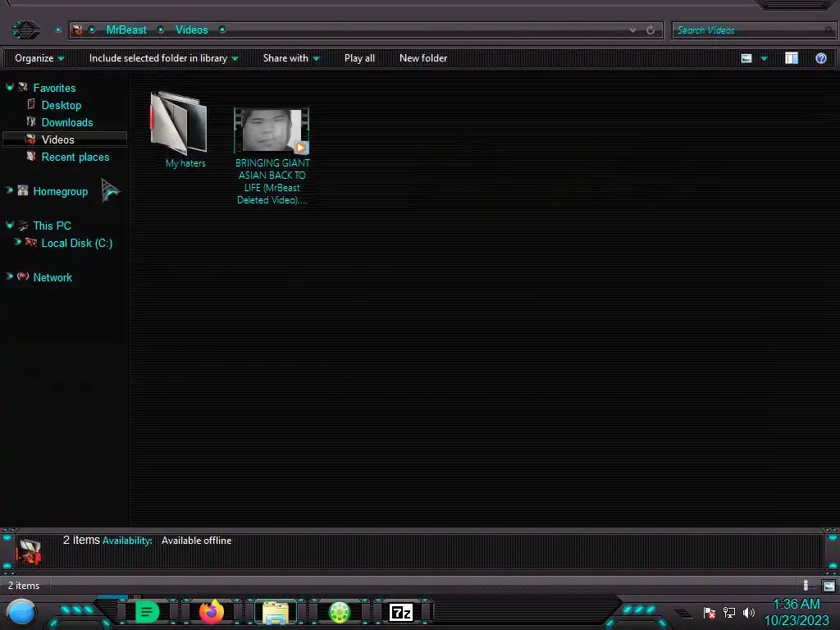
Task: Select Homegroup in navigation pane
Action: coord(60,191)
